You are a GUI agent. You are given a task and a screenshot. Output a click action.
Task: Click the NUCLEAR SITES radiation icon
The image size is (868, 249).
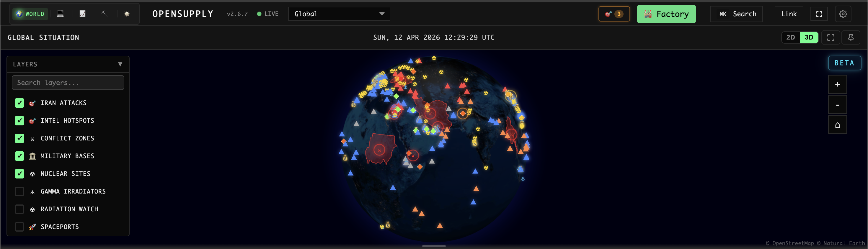click(32, 174)
